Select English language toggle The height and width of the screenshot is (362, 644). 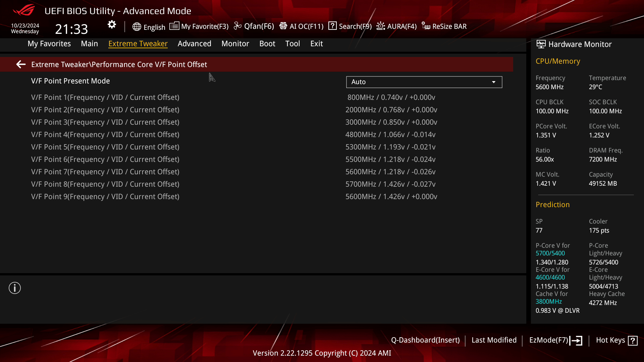[149, 26]
